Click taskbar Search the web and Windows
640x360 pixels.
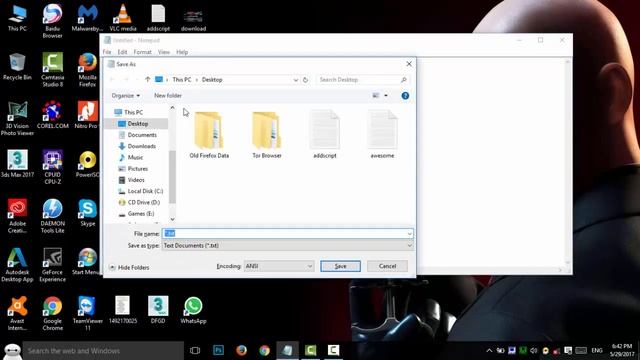102,351
